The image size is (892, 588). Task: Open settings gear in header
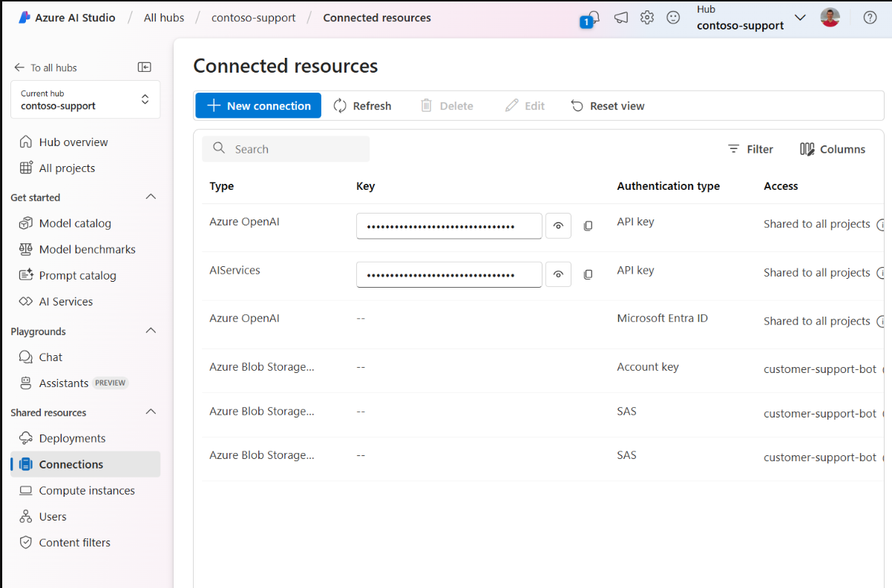pyautogui.click(x=647, y=18)
